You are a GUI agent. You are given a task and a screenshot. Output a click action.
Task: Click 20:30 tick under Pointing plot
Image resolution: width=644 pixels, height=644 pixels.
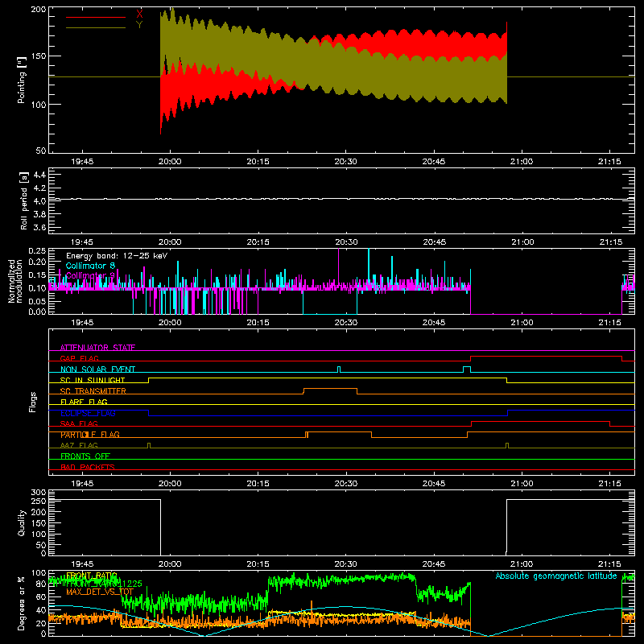(x=346, y=162)
